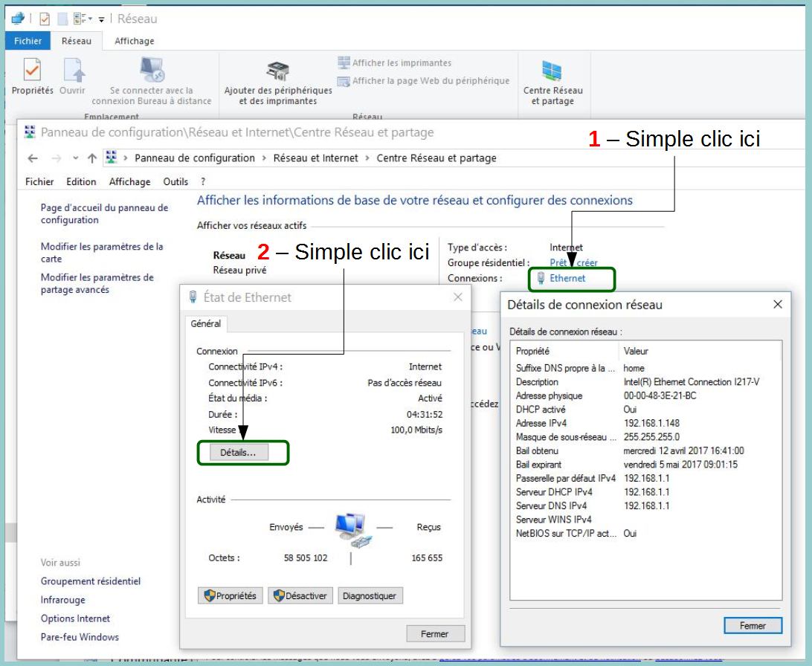Screen dimensions: 812x666
Task: Expand Réseau et Internet breadcrumb chevron
Action: click(367, 158)
